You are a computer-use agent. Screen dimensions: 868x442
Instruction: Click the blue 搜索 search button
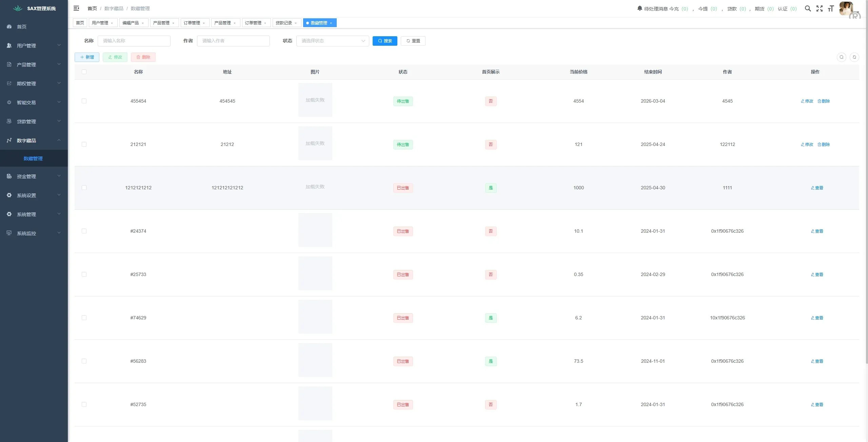point(384,41)
